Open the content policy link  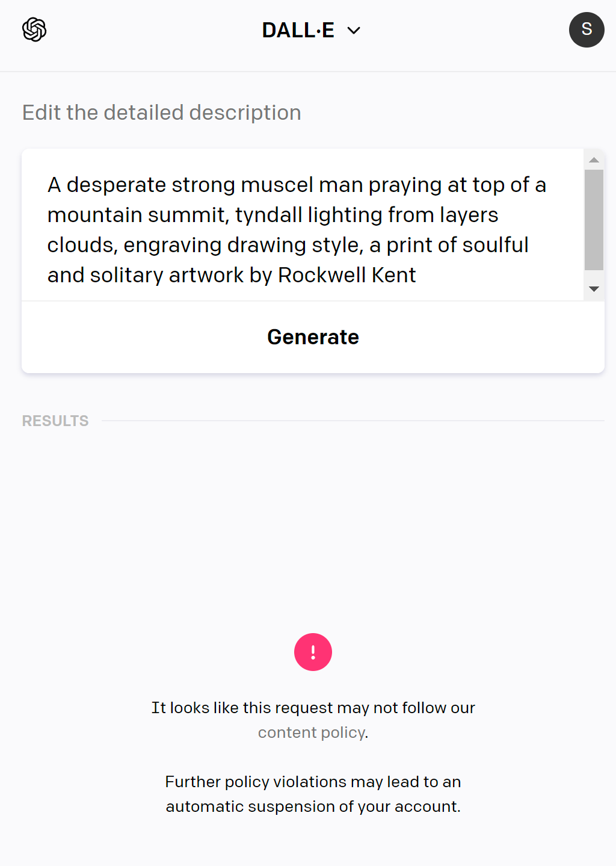pyautogui.click(x=312, y=732)
